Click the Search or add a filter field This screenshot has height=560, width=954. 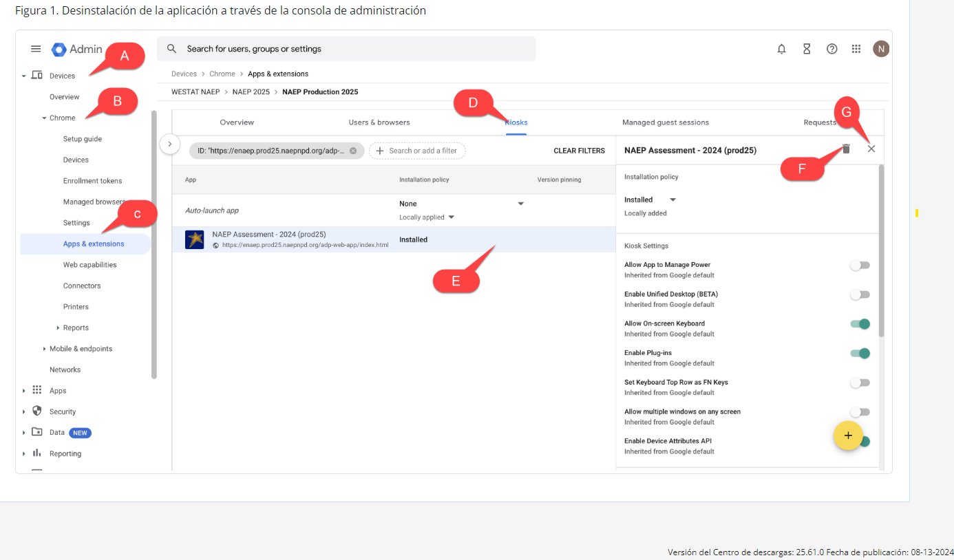point(418,151)
